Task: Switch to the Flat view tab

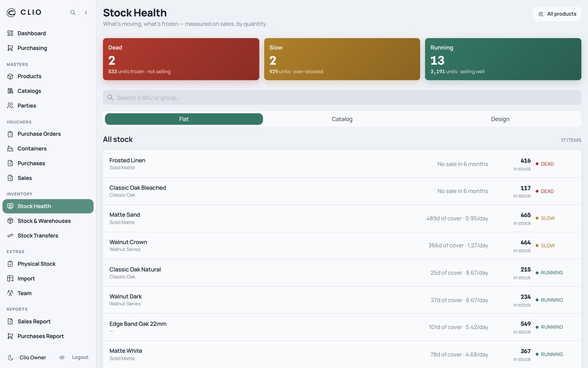Action: 184,119
